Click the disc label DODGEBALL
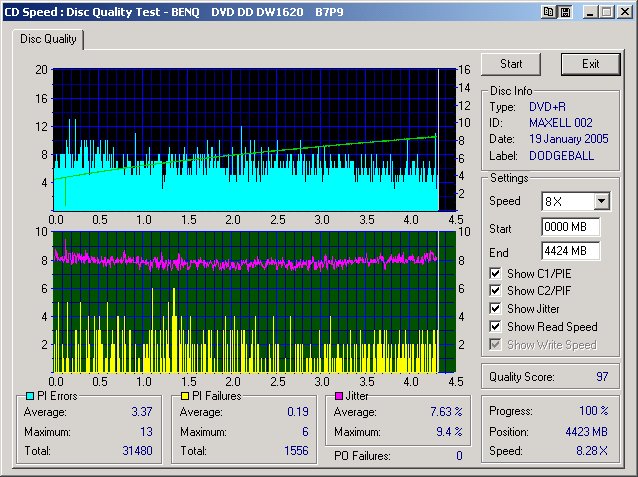The height and width of the screenshot is (477, 638). (561, 155)
